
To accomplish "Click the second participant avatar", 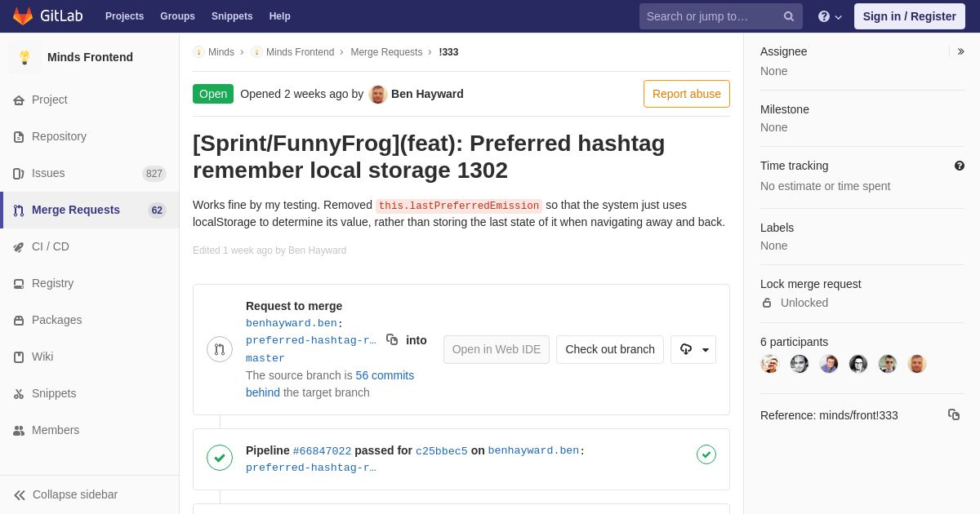I will [800, 364].
